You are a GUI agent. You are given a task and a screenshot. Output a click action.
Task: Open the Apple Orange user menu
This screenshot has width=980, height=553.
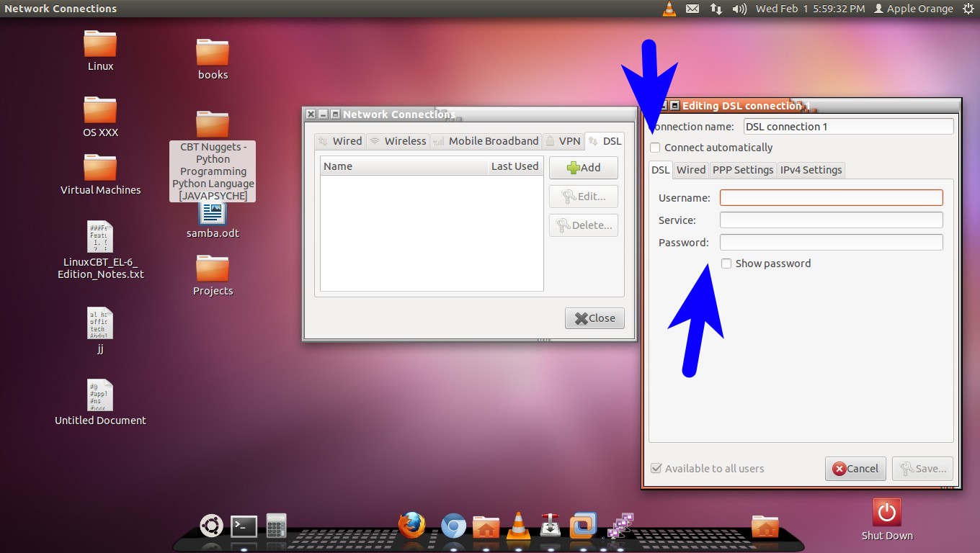click(914, 9)
